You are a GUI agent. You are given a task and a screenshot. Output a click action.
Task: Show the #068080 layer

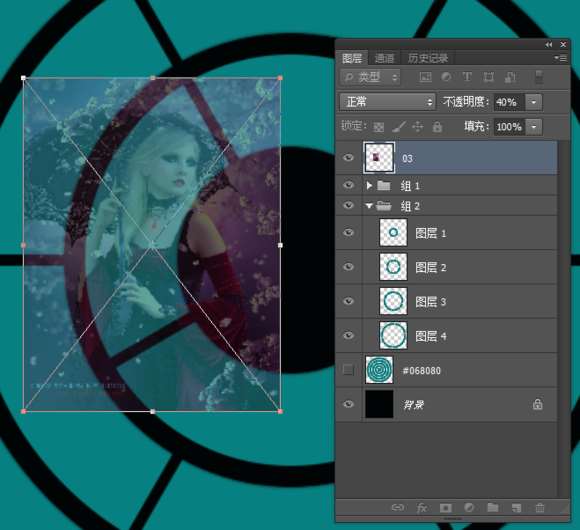tap(348, 369)
